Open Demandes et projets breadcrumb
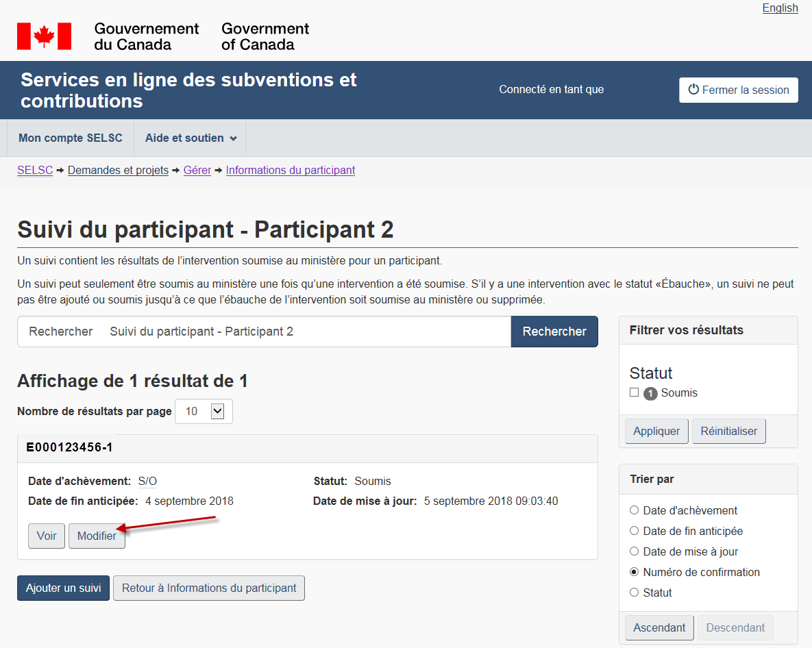The height and width of the screenshot is (648, 812). click(118, 171)
